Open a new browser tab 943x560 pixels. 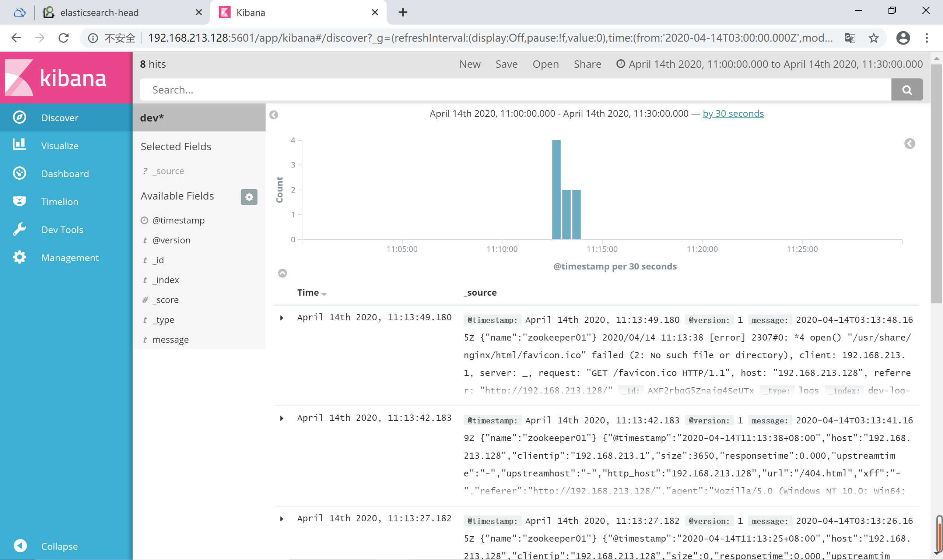click(x=403, y=13)
